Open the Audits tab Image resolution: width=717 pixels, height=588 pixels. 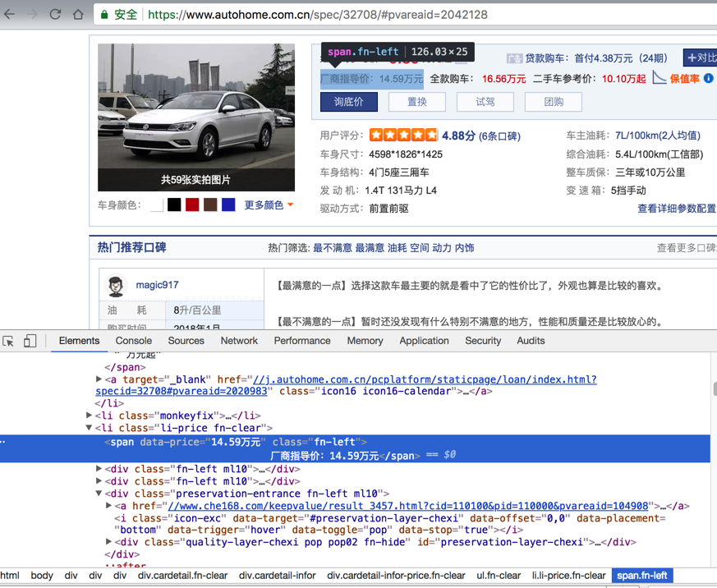(x=531, y=341)
